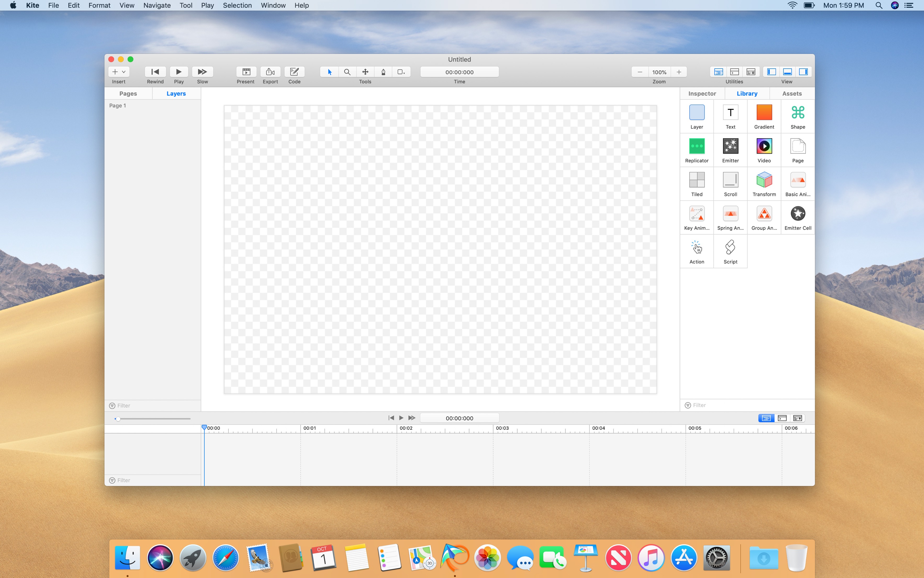924x578 pixels.
Task: Open the shape tool dropdown
Action: (x=401, y=72)
